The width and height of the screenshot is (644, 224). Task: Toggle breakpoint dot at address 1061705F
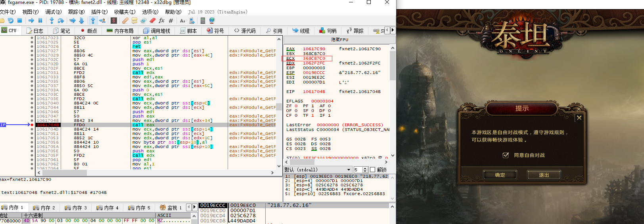pyautogui.click(x=32, y=156)
